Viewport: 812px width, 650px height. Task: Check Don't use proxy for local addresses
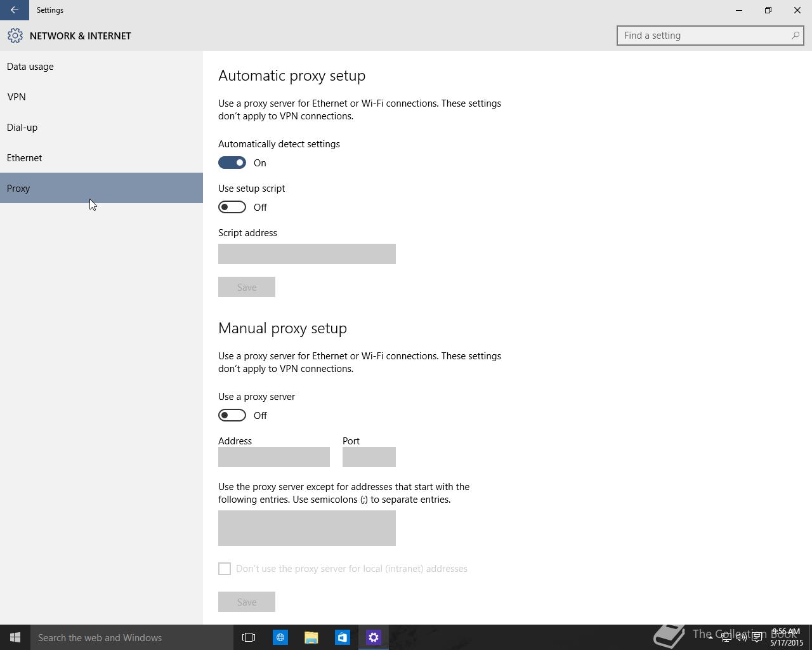click(225, 569)
